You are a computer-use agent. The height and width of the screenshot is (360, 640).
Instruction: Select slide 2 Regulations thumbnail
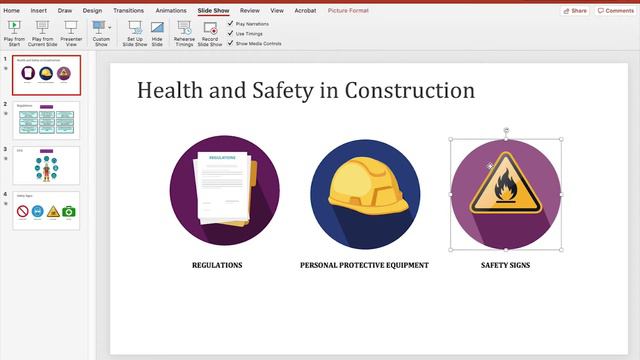46,120
